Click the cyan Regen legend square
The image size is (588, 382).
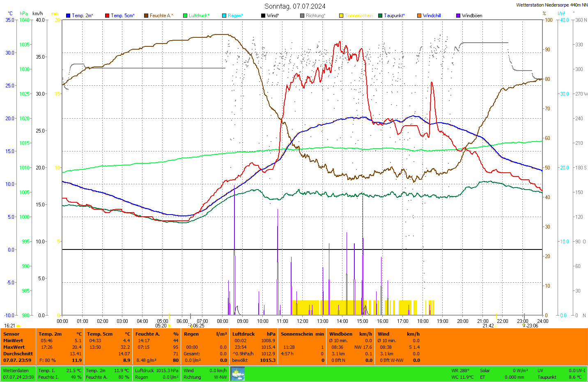[x=224, y=16]
